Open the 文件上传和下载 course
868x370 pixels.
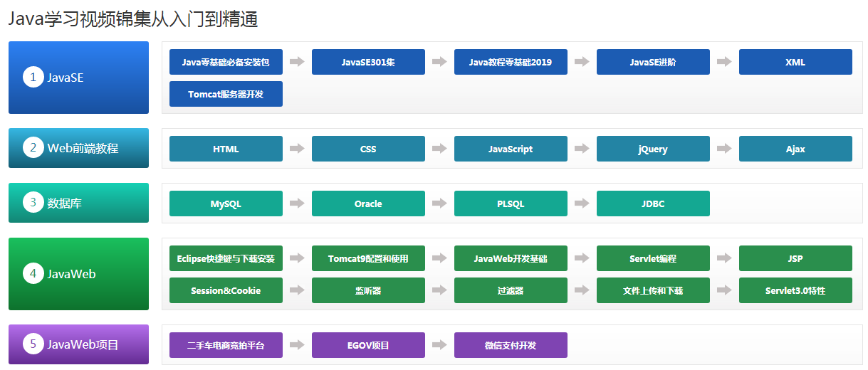653,290
